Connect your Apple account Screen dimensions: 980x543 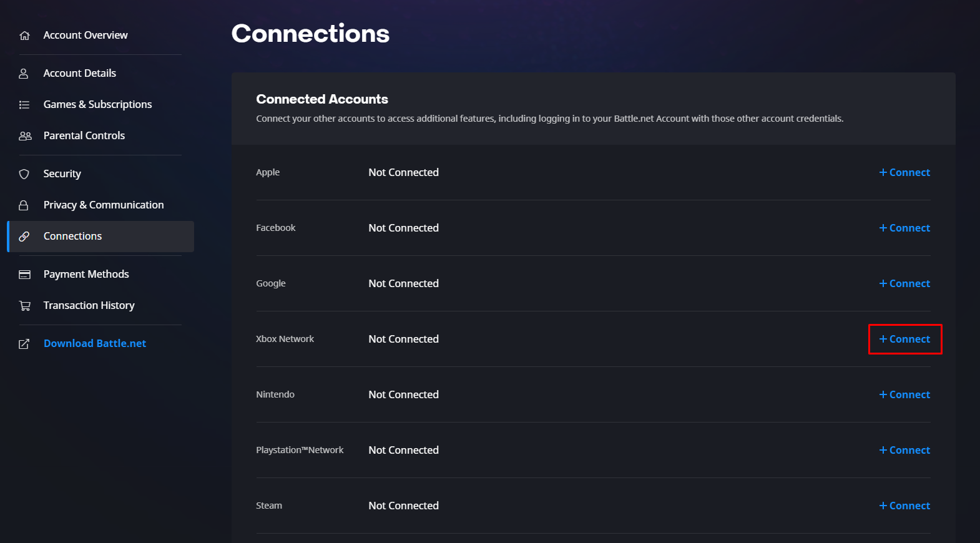click(x=904, y=173)
